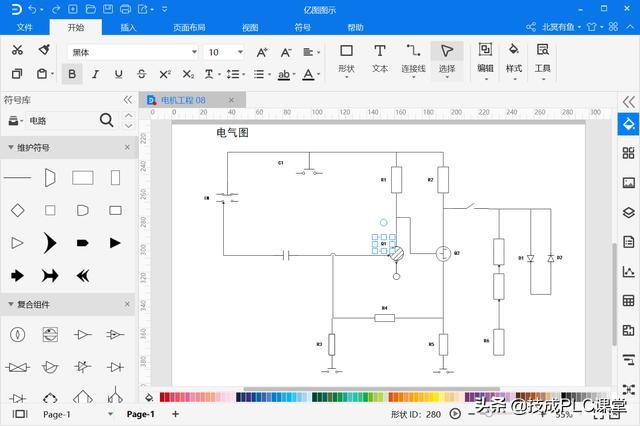Toggle Bold formatting

click(x=71, y=74)
